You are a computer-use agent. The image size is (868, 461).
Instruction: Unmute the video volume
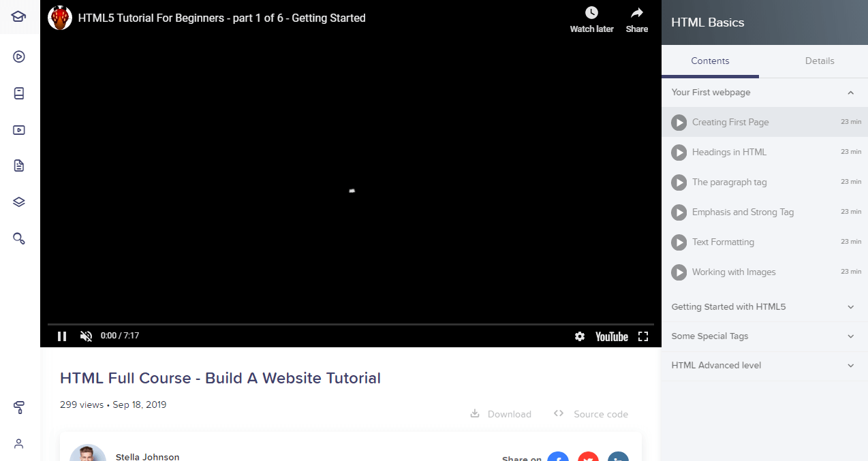tap(86, 336)
